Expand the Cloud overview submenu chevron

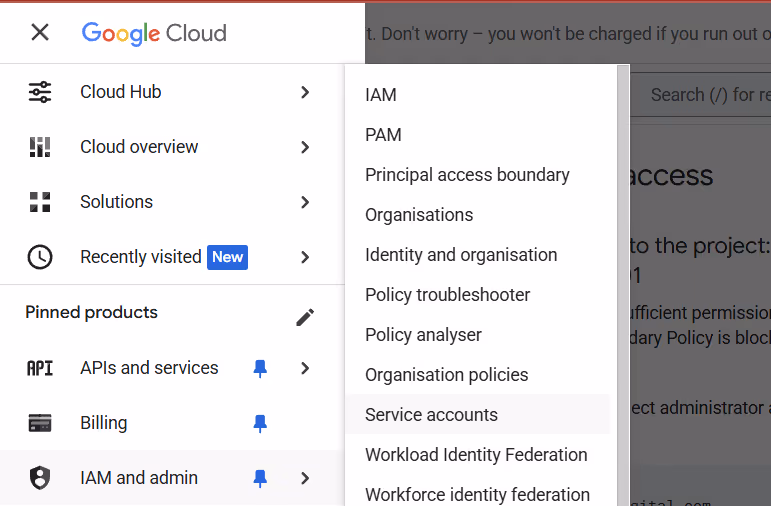tap(305, 147)
